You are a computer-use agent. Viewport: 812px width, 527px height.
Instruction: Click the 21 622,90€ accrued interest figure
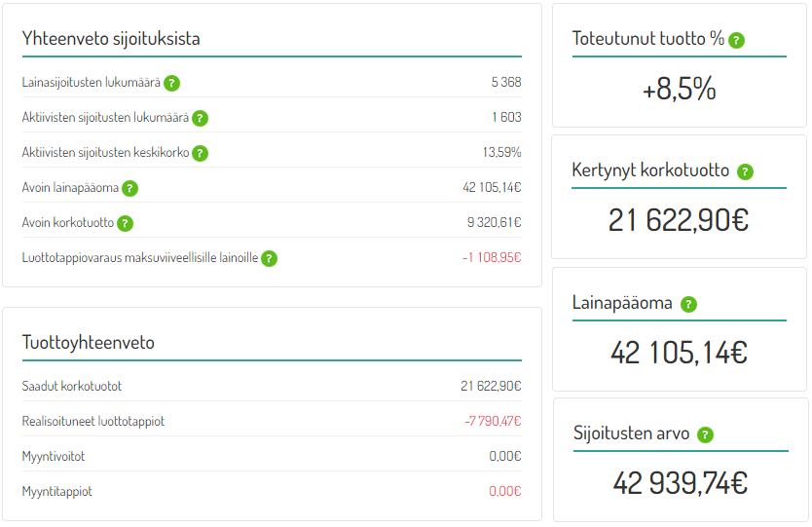679,220
